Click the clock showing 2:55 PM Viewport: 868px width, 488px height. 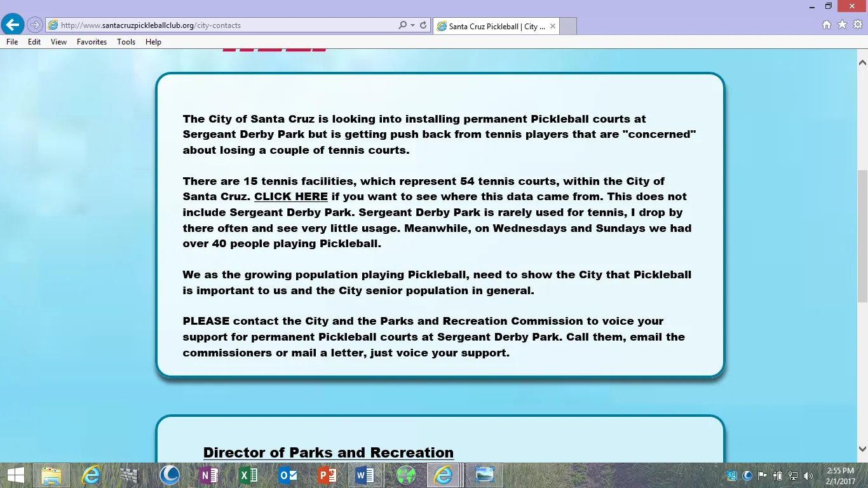[840, 476]
